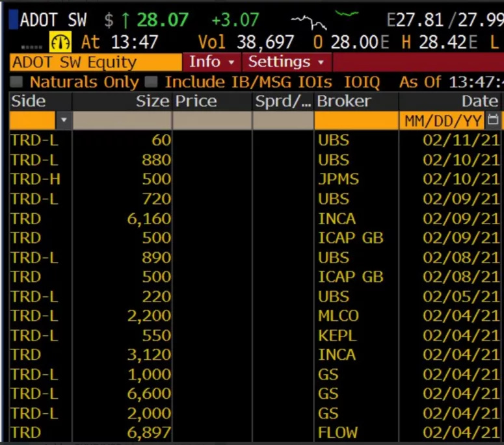Click the green up-arrow price indicator
504x445 pixels.
coord(124,20)
